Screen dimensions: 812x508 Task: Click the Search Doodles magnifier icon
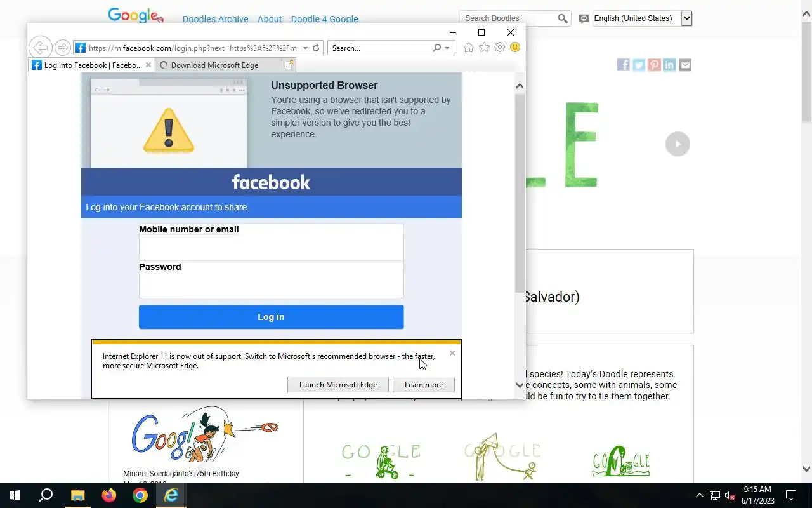[563, 18]
